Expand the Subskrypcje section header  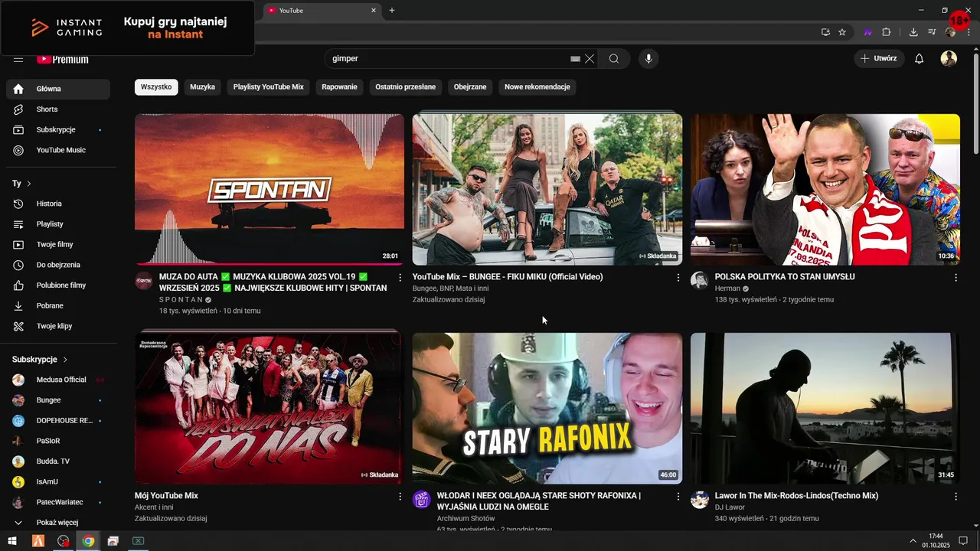coord(40,359)
